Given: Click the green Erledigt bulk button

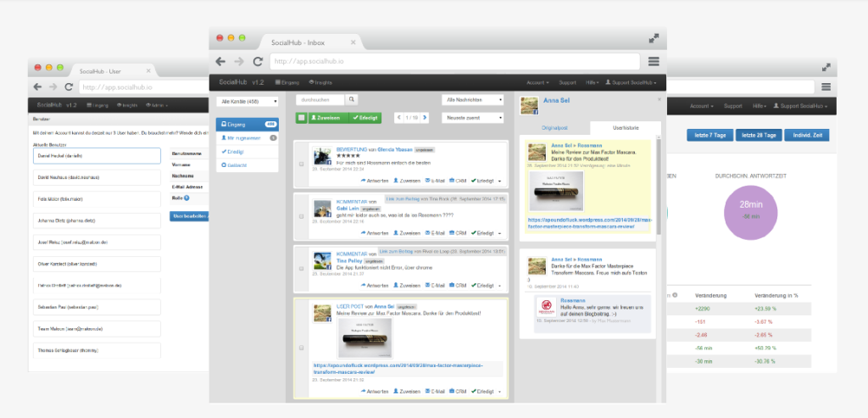Looking at the screenshot, I should (x=365, y=117).
